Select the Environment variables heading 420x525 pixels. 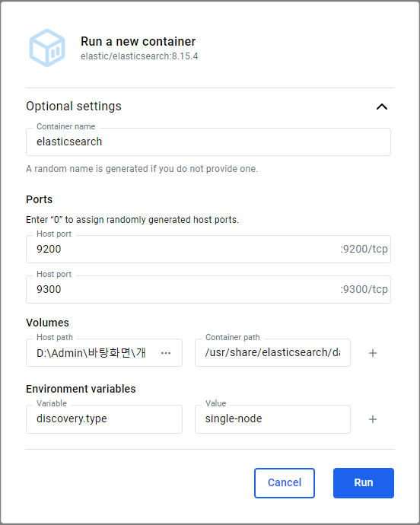(x=81, y=389)
